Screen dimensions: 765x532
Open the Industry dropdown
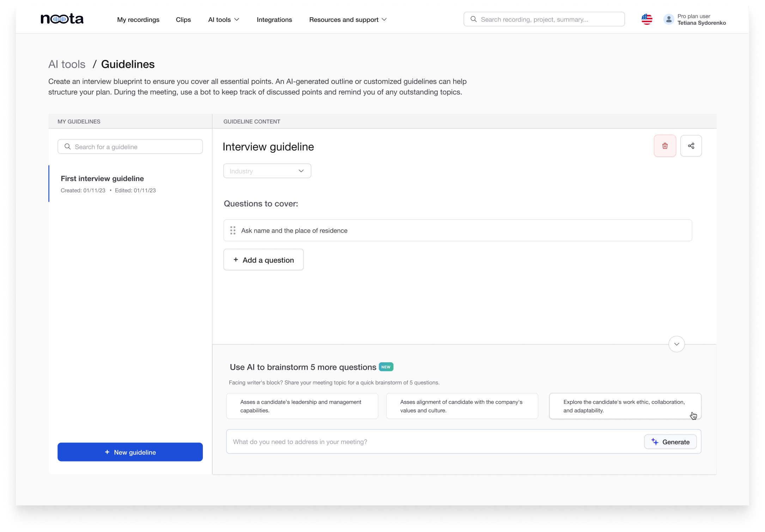point(267,171)
